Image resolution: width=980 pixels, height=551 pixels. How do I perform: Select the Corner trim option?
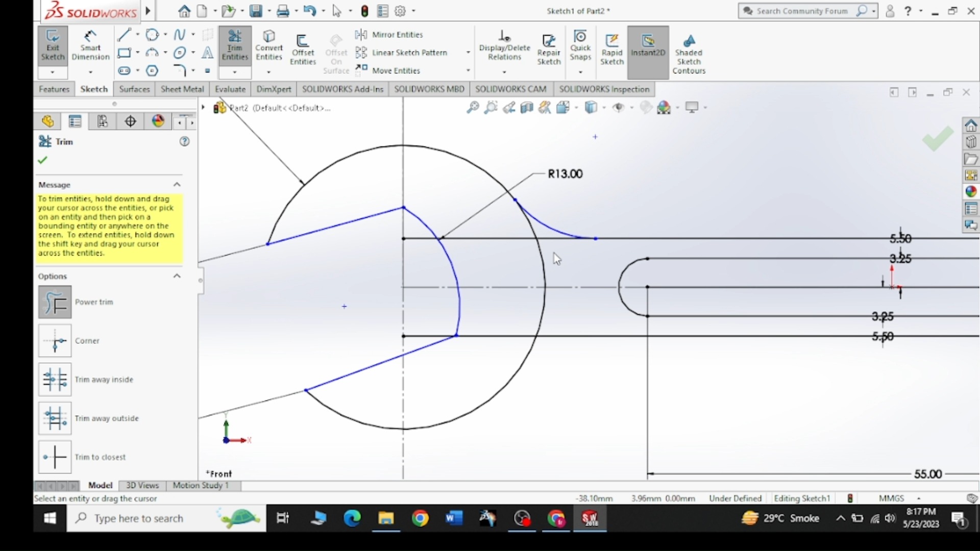(x=55, y=341)
